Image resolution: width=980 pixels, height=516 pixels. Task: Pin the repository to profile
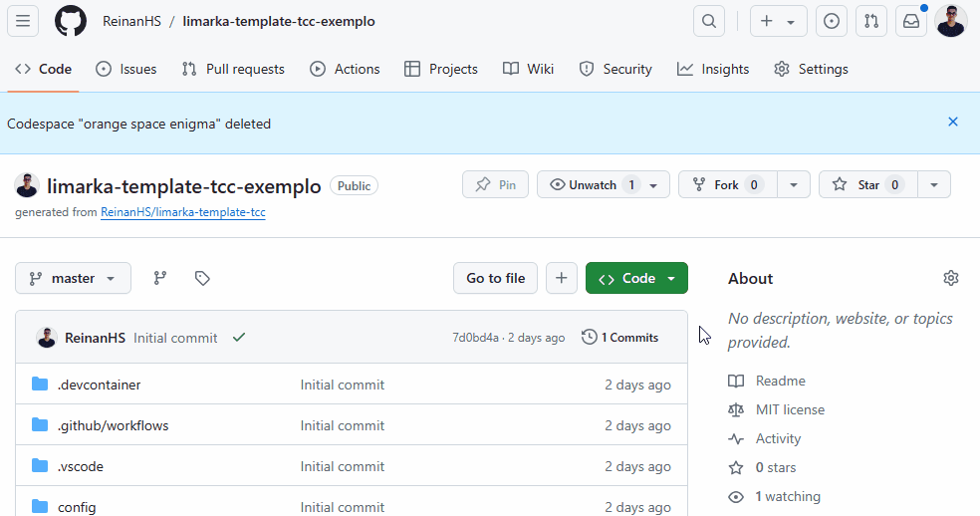pos(495,184)
